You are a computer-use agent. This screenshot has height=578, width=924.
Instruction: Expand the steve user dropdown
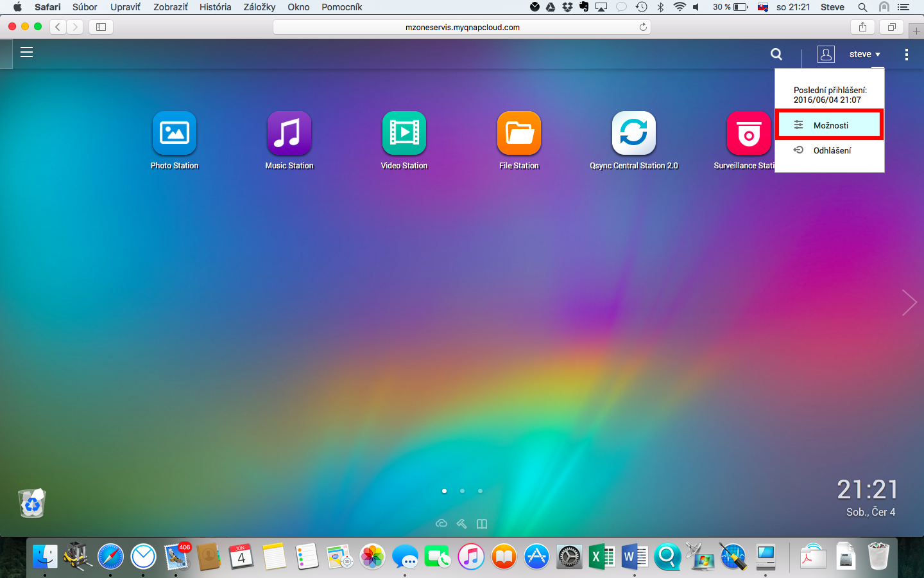pyautogui.click(x=864, y=55)
